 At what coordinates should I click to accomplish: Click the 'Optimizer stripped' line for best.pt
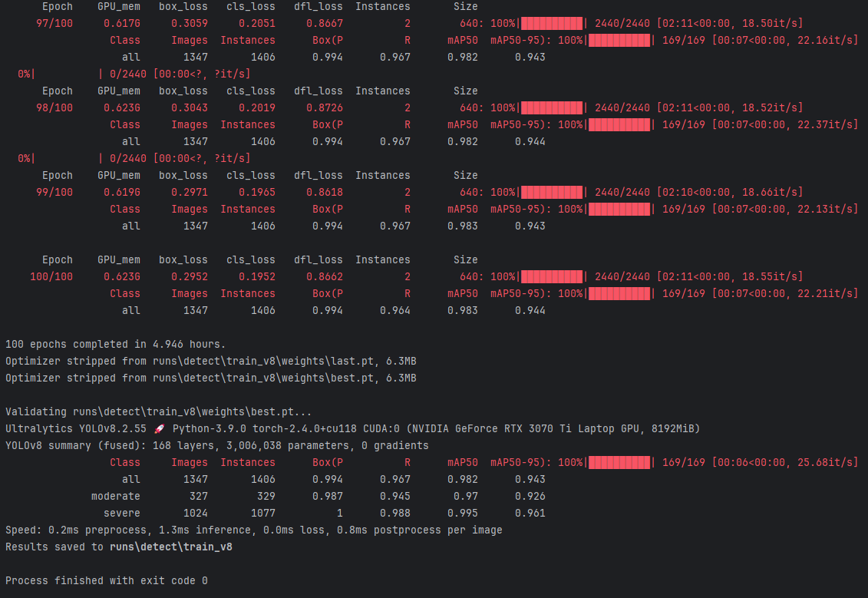coord(211,378)
